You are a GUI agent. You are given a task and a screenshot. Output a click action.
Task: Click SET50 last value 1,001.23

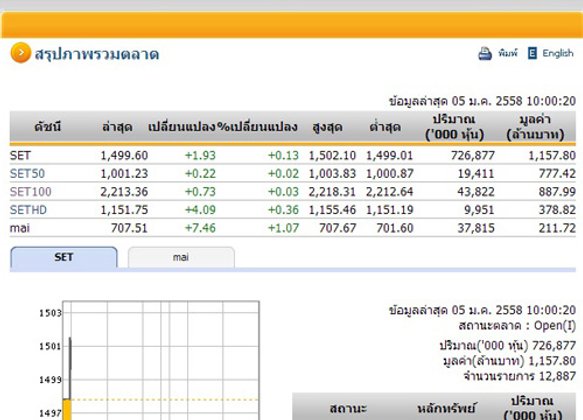click(124, 174)
